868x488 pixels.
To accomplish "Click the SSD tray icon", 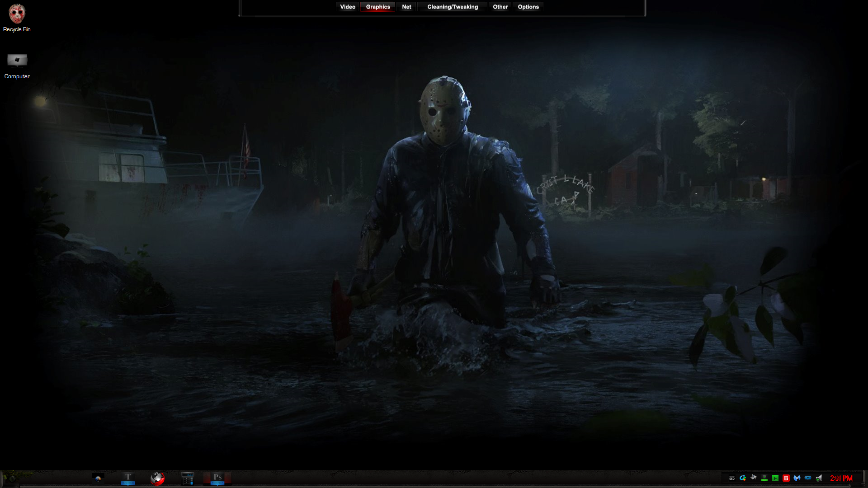I will (732, 478).
